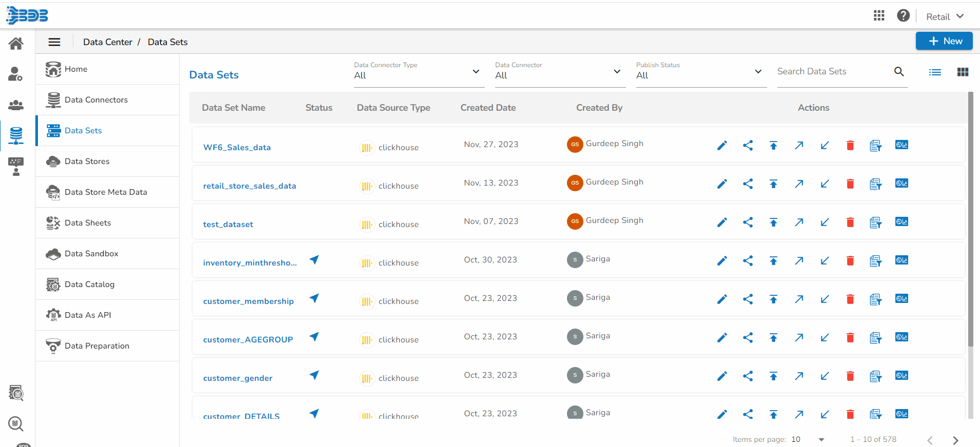The image size is (980, 447).
Task: Switch to grid view layout
Action: (x=963, y=72)
